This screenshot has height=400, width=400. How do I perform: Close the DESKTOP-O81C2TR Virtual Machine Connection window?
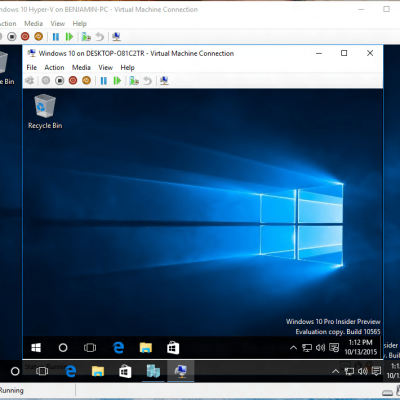point(370,53)
